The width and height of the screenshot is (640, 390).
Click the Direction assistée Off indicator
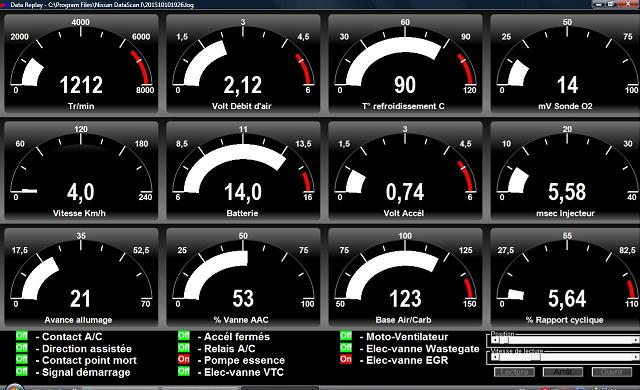[x=22, y=348]
